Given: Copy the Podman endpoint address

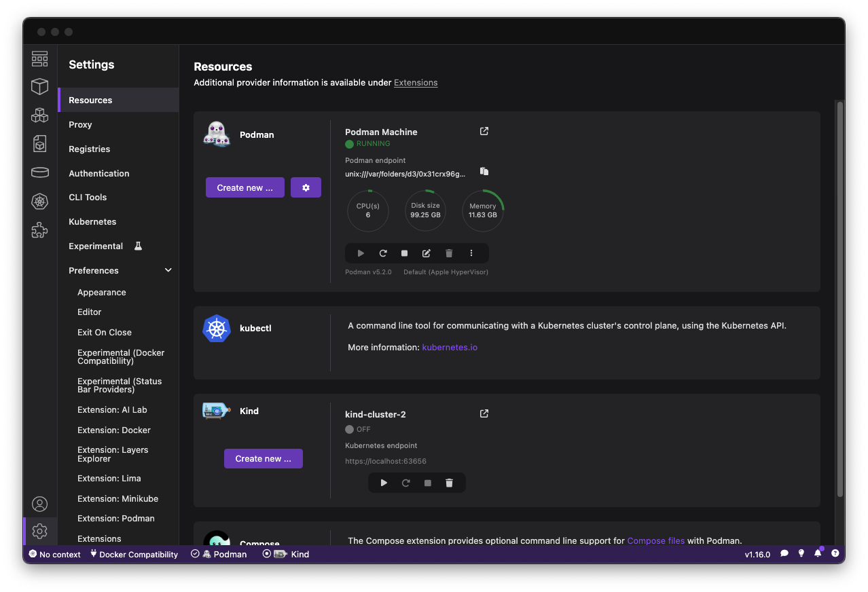Looking at the screenshot, I should coord(484,172).
